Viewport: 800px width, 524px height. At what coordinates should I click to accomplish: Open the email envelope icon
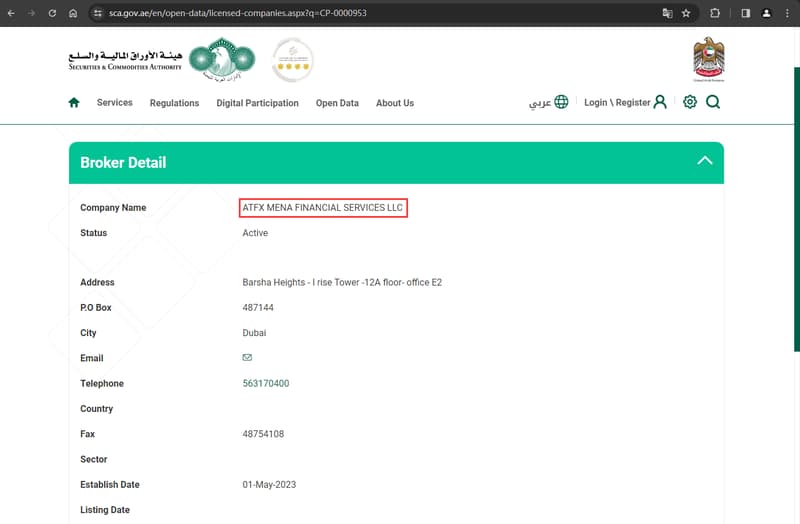(247, 357)
